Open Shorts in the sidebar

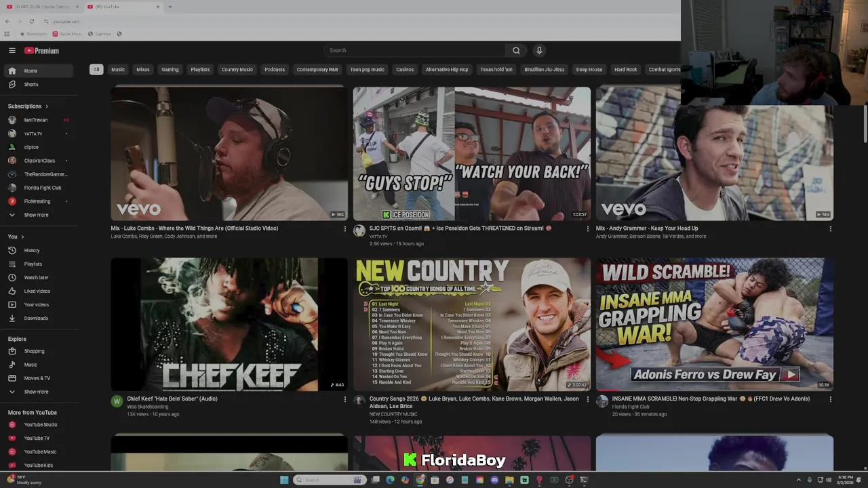tap(40, 84)
